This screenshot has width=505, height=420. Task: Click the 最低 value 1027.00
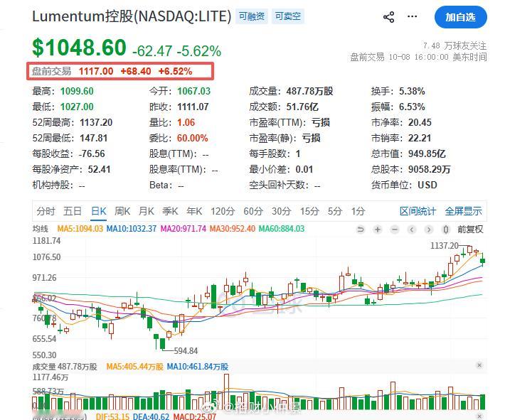[x=77, y=107]
